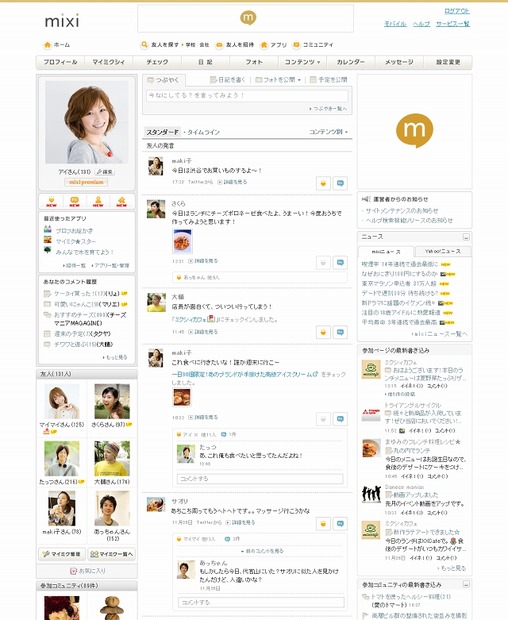Click the comment field under たっつ's reply
This screenshot has height=620, width=508.
[x=260, y=478]
